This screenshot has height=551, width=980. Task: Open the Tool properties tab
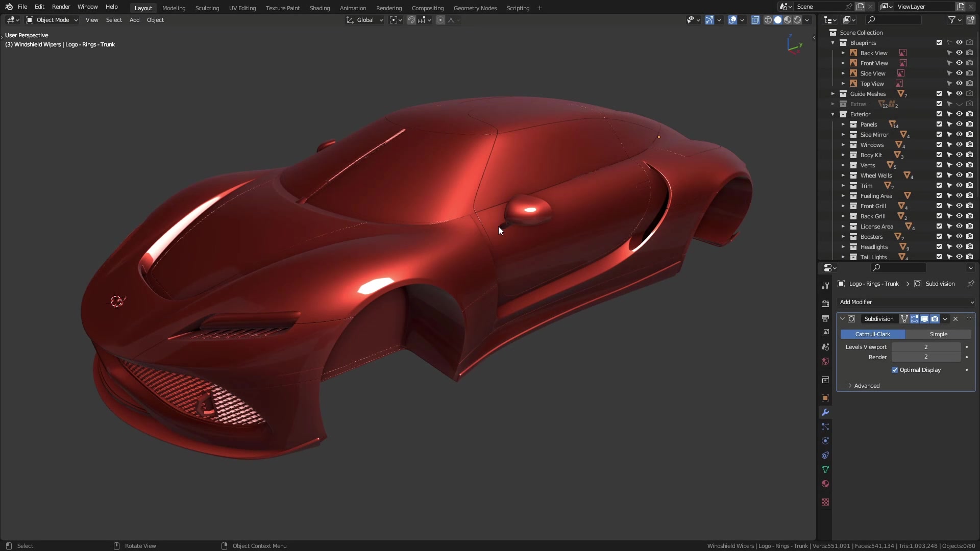tap(825, 286)
